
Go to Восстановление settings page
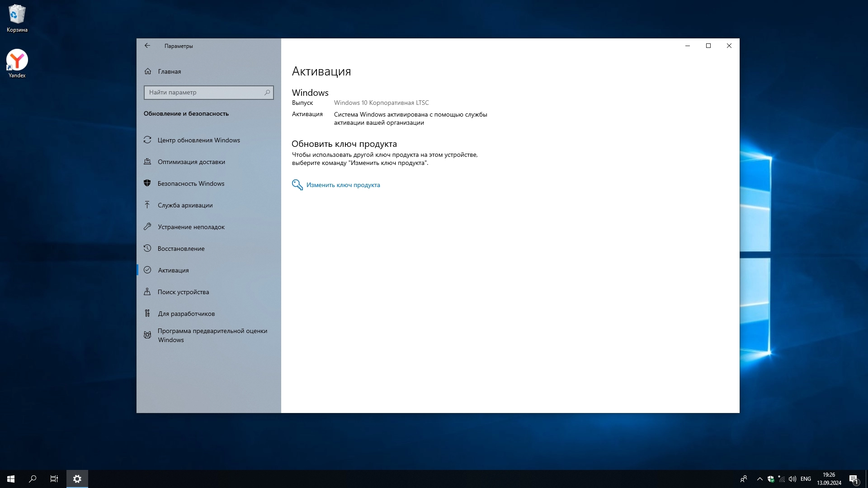(181, 249)
